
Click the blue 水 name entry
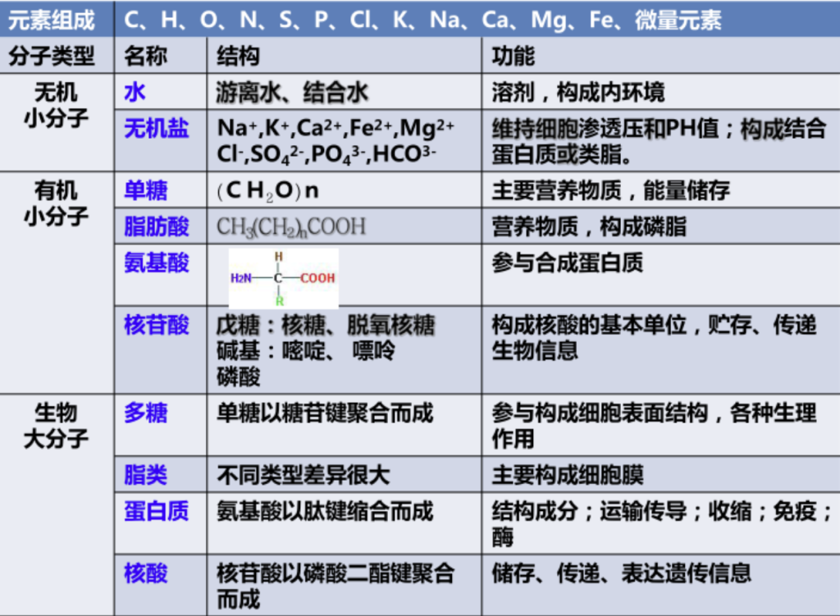pos(135,92)
